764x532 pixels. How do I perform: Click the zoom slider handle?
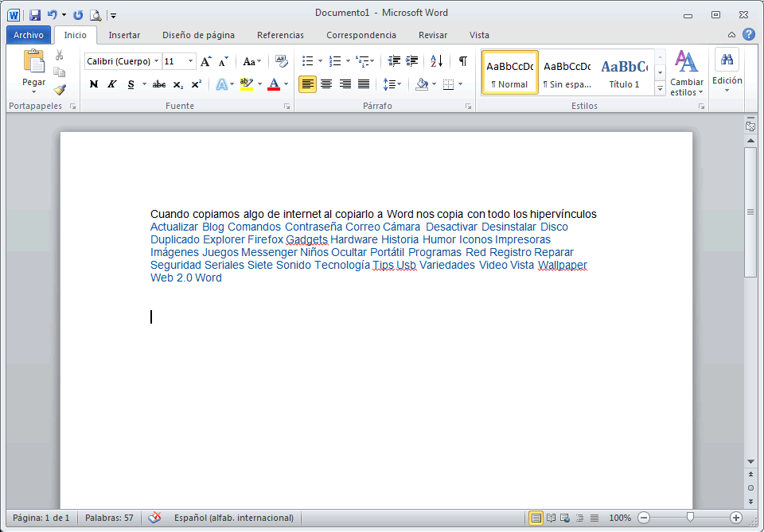click(690, 518)
